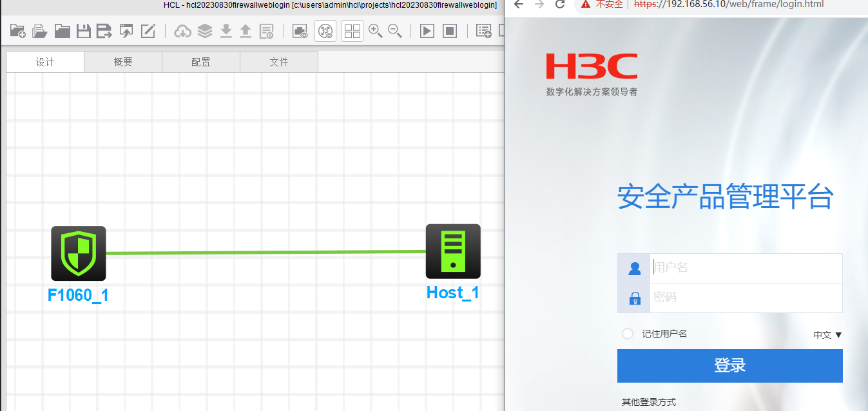Click the download arrow icon in HCL toolbar

pyautogui.click(x=226, y=30)
